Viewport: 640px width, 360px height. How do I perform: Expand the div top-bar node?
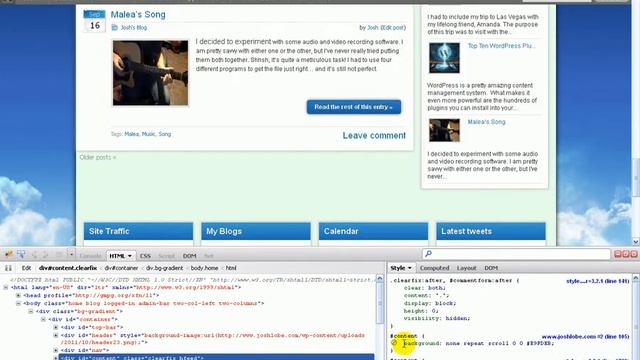point(56,327)
